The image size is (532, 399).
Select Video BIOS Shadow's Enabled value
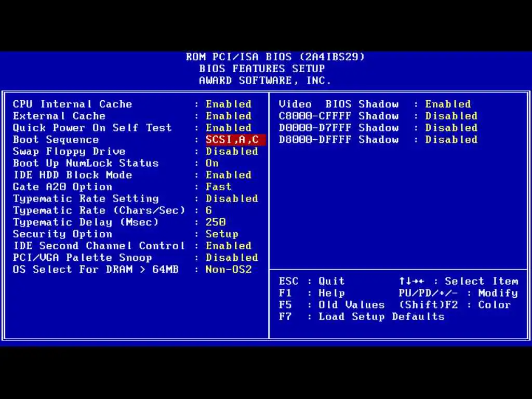pos(448,104)
